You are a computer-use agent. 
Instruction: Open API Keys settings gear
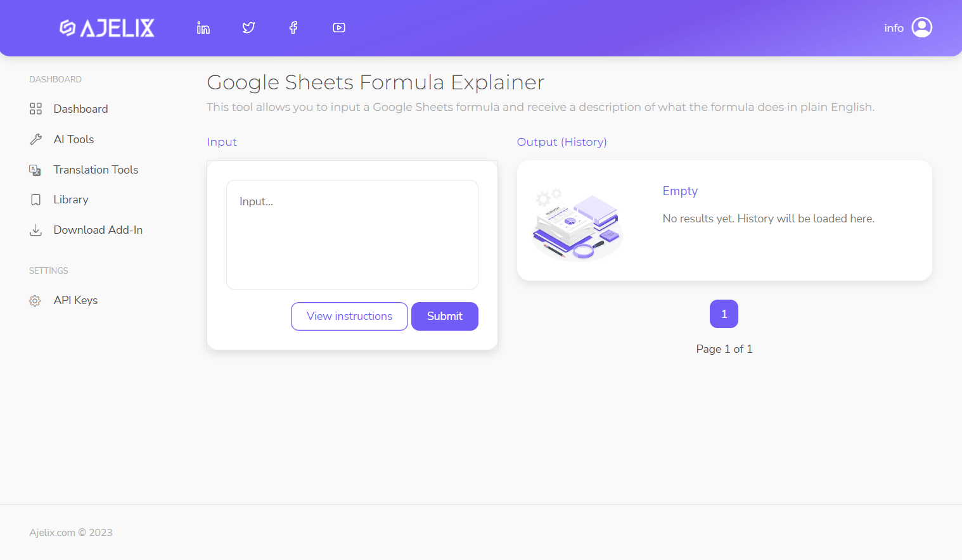(x=35, y=300)
